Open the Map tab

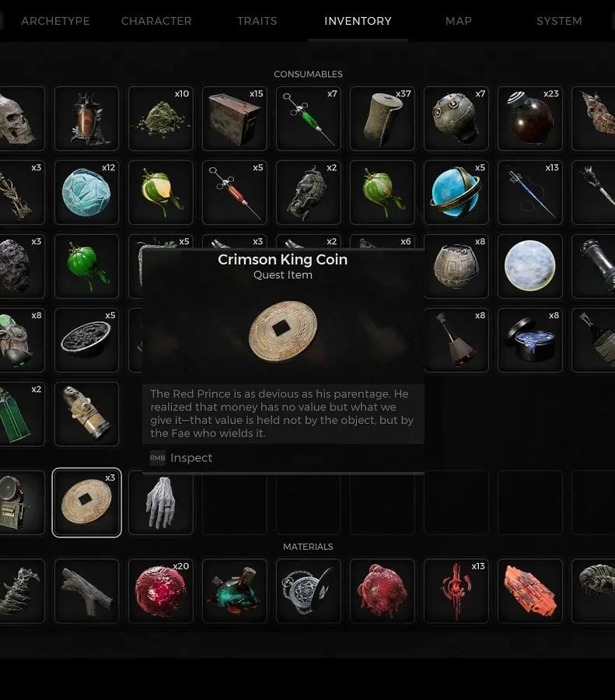pos(459,21)
